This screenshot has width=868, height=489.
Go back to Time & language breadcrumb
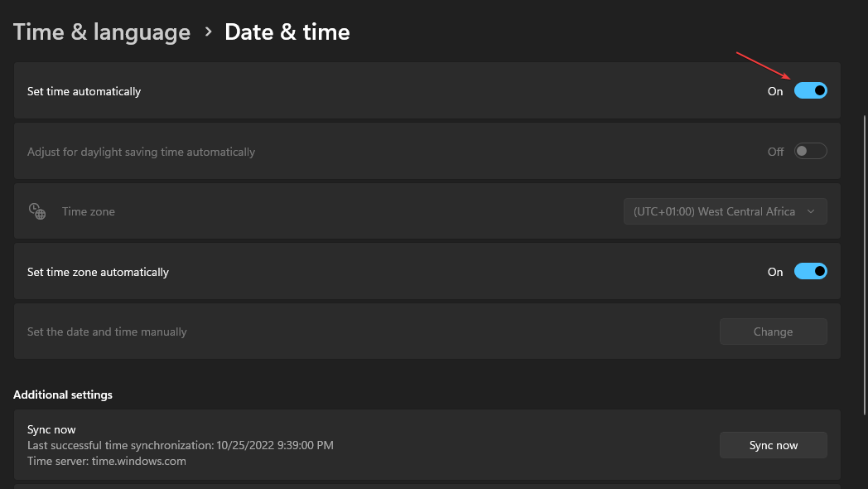pyautogui.click(x=102, y=32)
